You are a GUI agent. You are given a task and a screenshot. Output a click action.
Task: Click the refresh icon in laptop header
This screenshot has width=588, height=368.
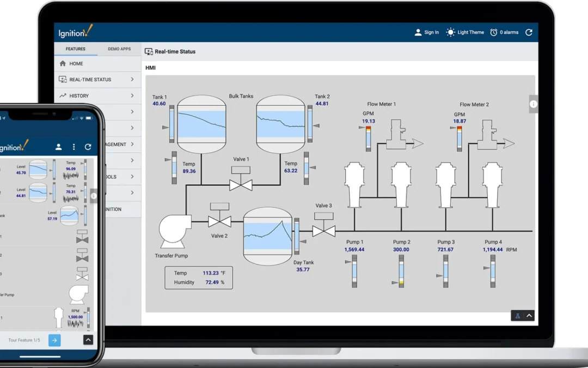click(529, 32)
